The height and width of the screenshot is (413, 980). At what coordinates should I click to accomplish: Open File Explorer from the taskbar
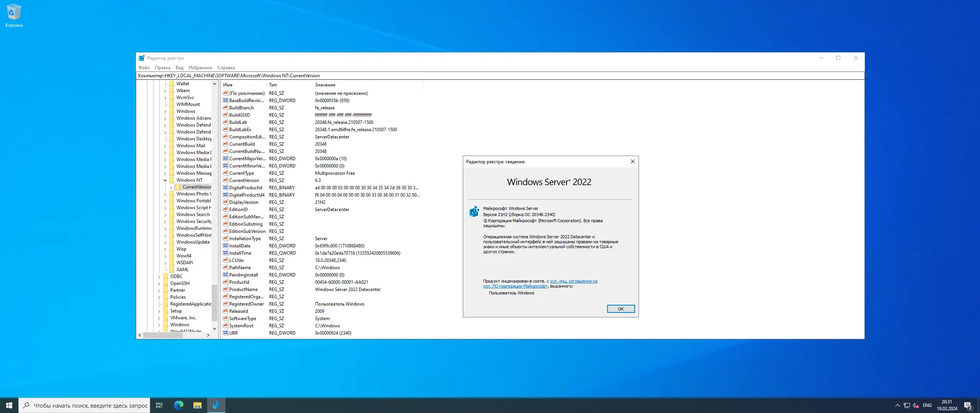click(197, 405)
